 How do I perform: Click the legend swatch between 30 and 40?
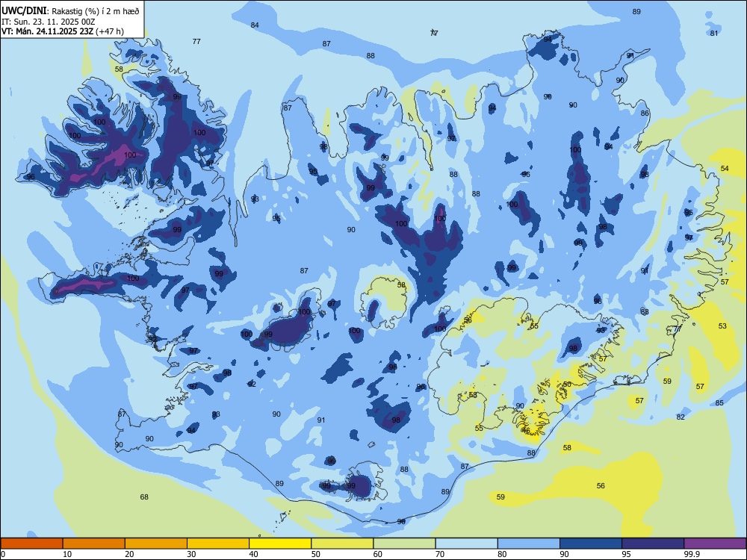pyautogui.click(x=218, y=544)
